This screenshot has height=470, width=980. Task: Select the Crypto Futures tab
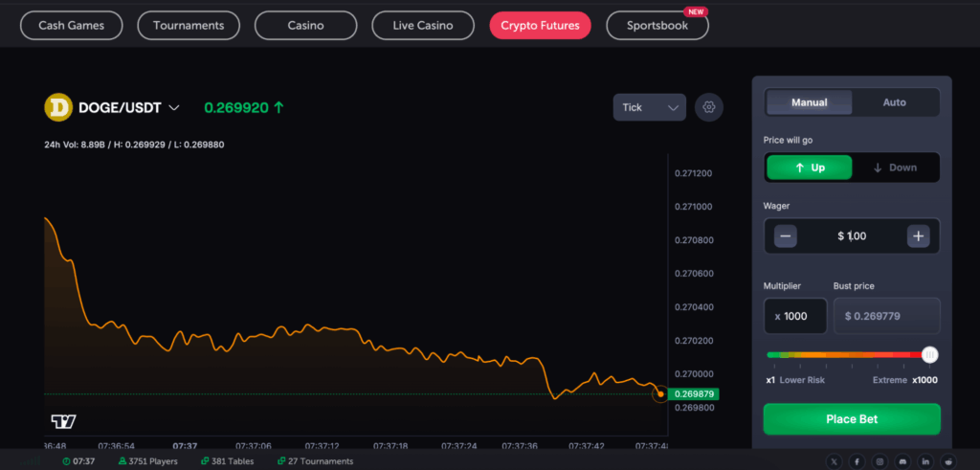coord(540,26)
